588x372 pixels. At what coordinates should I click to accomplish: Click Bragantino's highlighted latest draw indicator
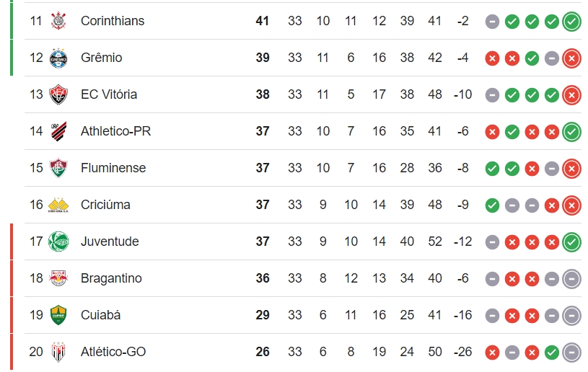571,279
